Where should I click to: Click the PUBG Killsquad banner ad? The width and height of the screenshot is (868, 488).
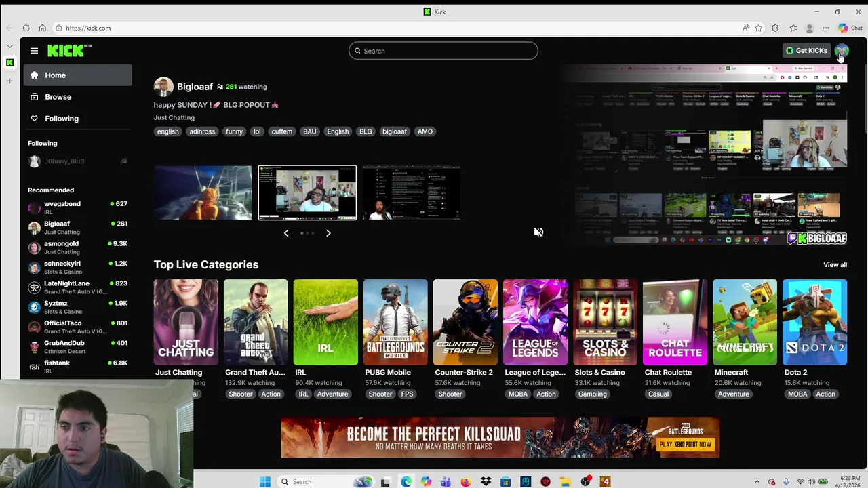tap(500, 438)
